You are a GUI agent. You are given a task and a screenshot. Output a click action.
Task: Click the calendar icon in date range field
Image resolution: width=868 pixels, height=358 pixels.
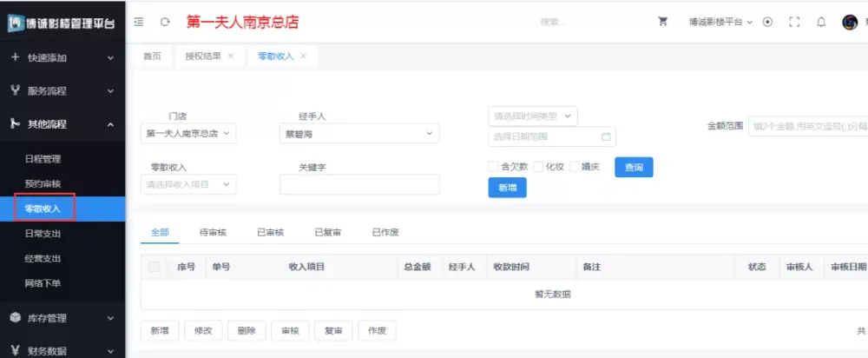607,136
